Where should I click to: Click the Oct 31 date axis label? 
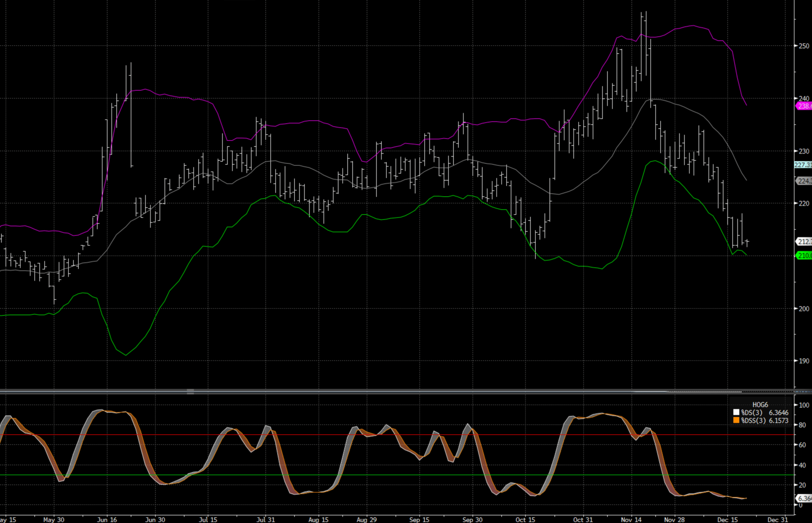coord(583,520)
